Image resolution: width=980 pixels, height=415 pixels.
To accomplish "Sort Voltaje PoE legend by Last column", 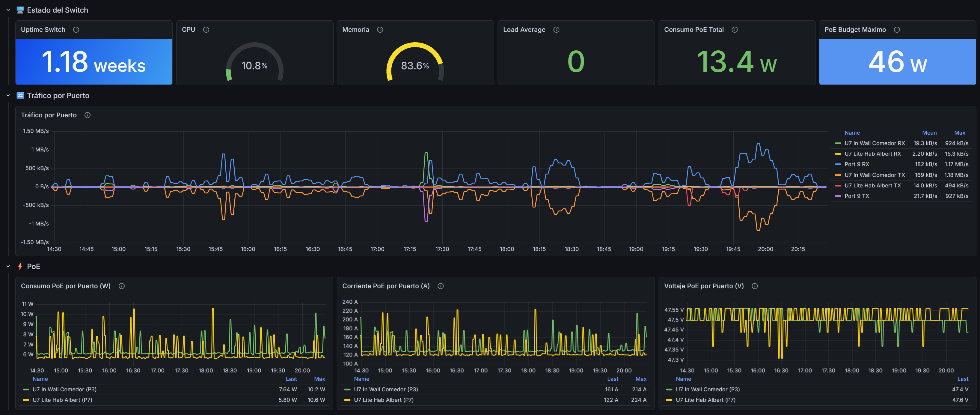I will (963, 379).
